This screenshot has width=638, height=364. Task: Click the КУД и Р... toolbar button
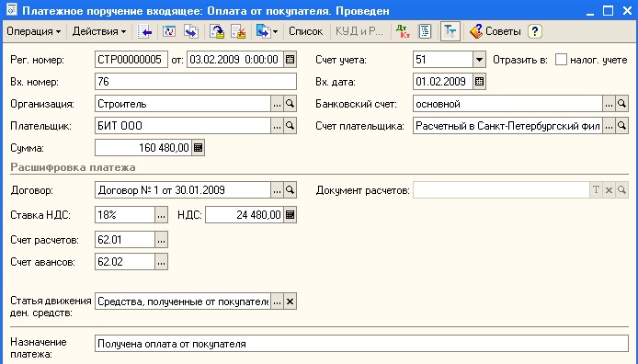click(x=359, y=31)
